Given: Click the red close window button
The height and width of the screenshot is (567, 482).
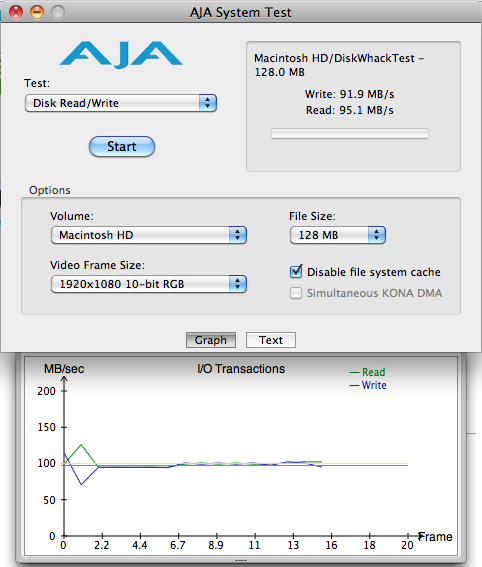Looking at the screenshot, I should tap(16, 12).
